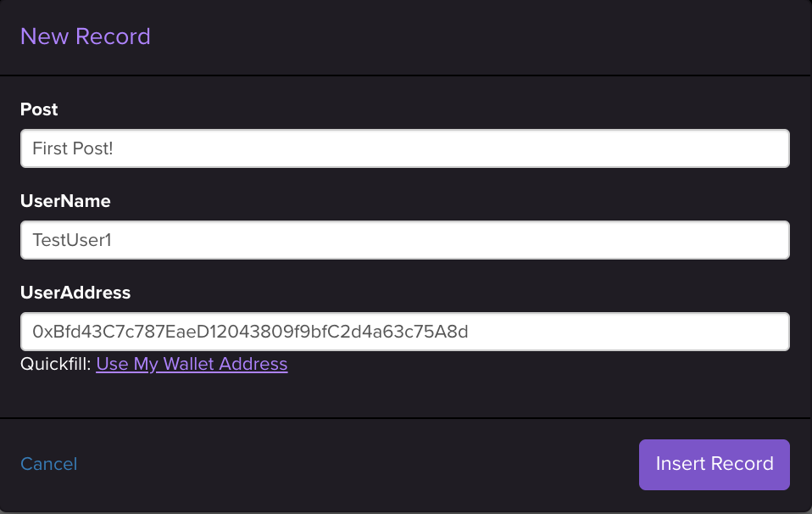Click the "UserName" field label
Viewport: 812px width, 514px height.
click(x=65, y=201)
